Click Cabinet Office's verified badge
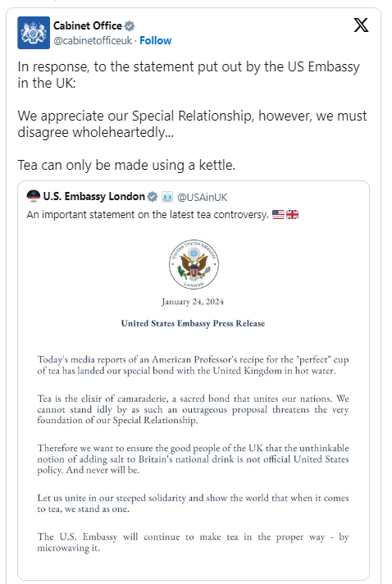This screenshot has width=392, height=584. tap(130, 26)
